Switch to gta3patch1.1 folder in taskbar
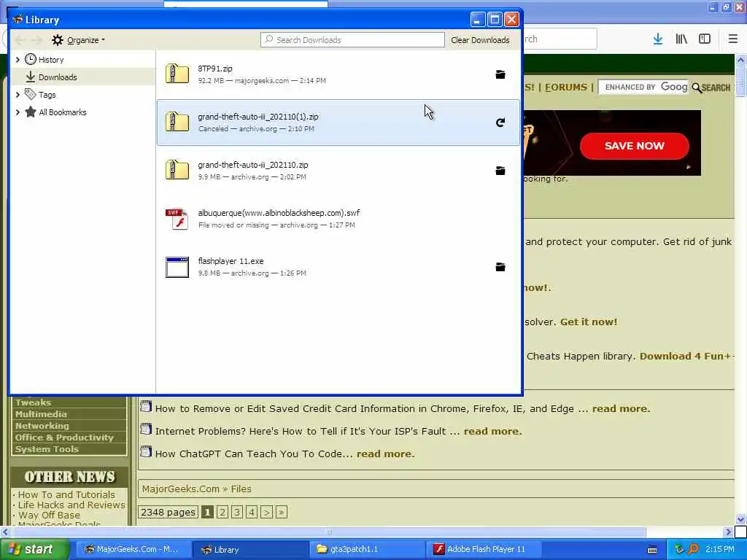Image resolution: width=747 pixels, height=560 pixels. pos(368,549)
